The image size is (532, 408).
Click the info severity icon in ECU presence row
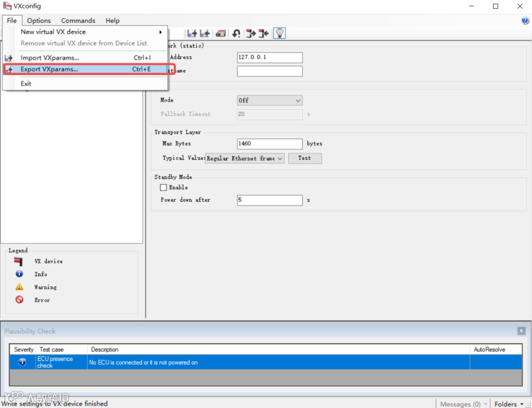(22, 362)
